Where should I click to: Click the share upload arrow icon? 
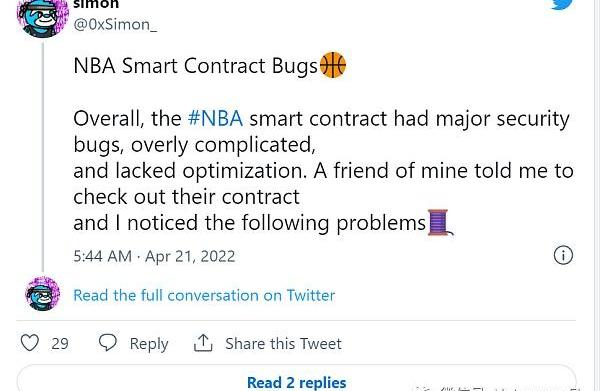(x=203, y=342)
